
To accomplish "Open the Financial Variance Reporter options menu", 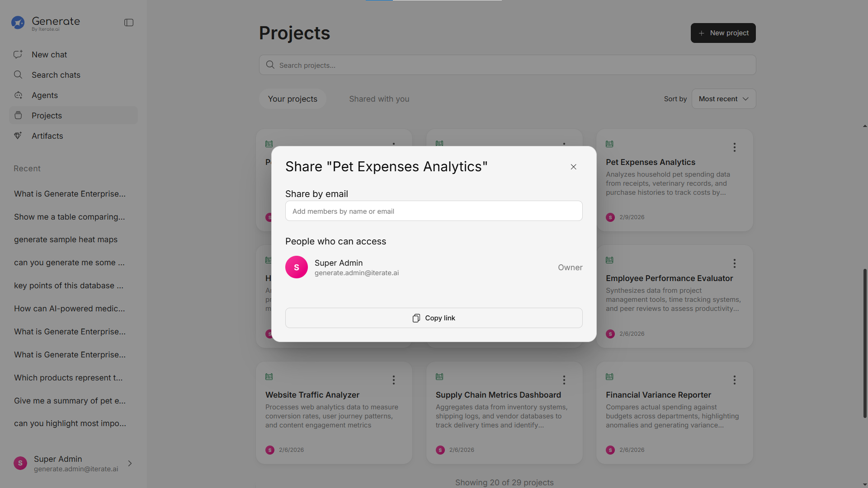I will 734,380.
